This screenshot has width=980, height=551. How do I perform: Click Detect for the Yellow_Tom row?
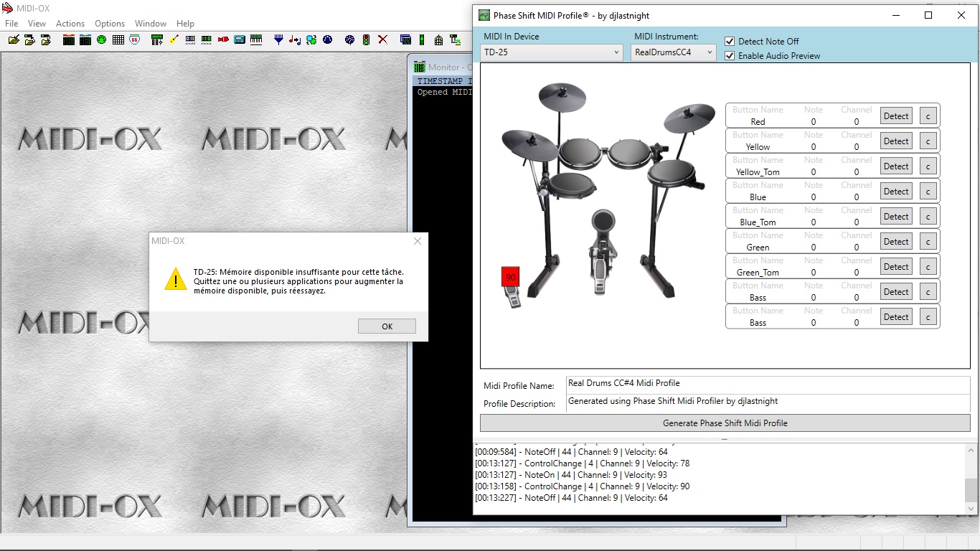click(896, 166)
